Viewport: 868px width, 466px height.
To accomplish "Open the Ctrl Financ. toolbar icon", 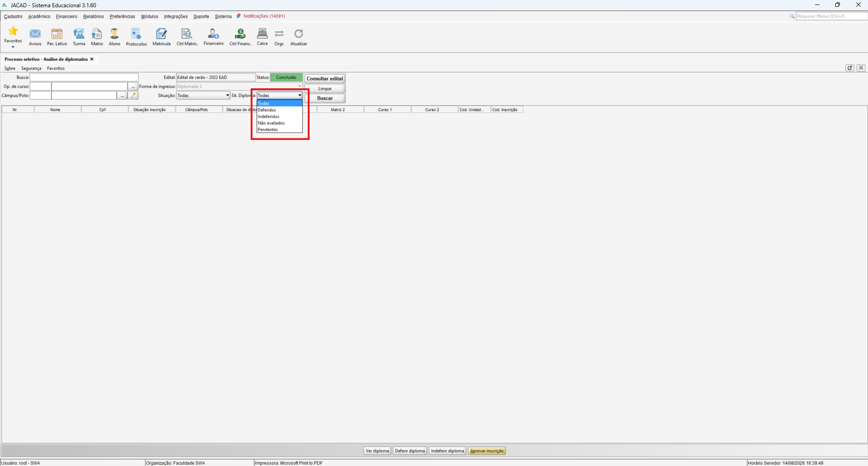I will tap(240, 34).
